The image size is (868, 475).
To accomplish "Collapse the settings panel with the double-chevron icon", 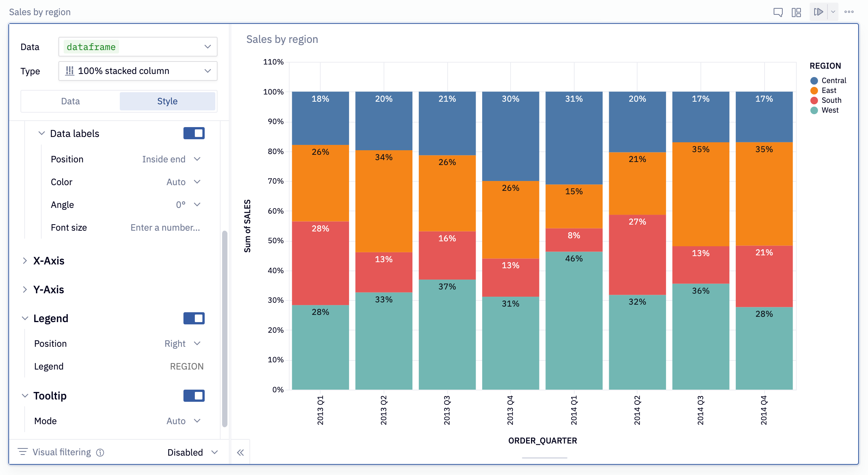I will point(240,452).
